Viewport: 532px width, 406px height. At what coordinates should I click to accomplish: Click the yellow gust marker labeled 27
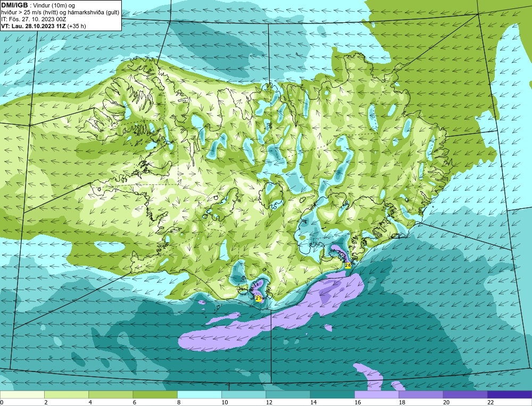(259, 299)
